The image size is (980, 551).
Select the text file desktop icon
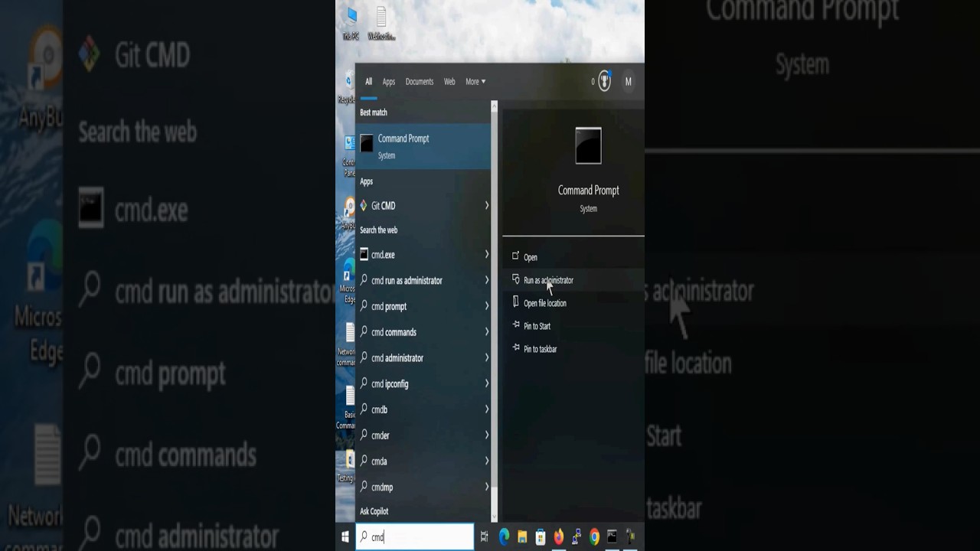point(381,24)
